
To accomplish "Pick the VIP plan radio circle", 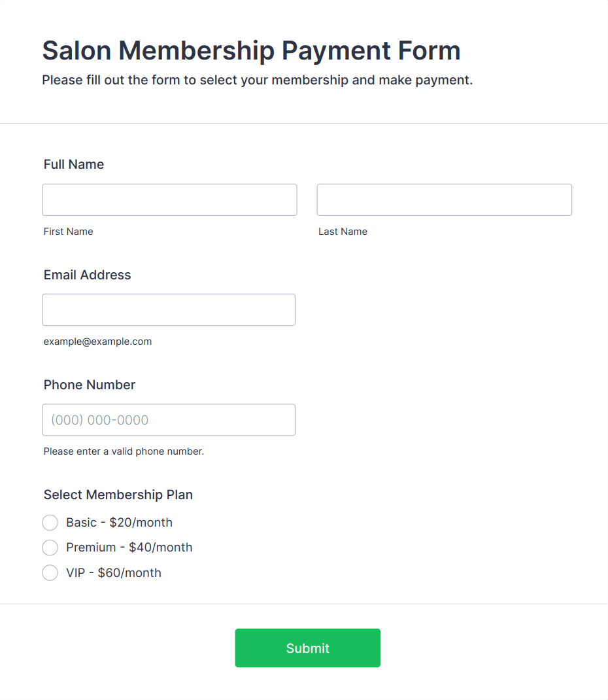I will click(50, 573).
